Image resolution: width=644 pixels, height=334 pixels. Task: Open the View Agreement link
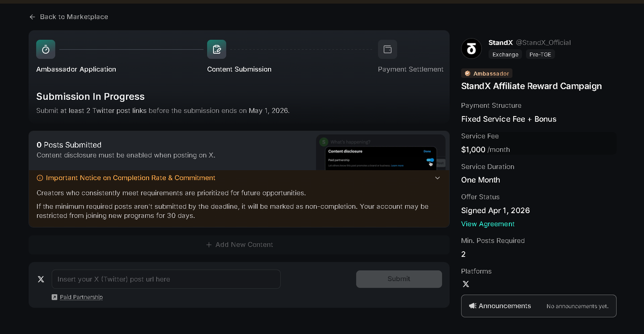click(488, 224)
